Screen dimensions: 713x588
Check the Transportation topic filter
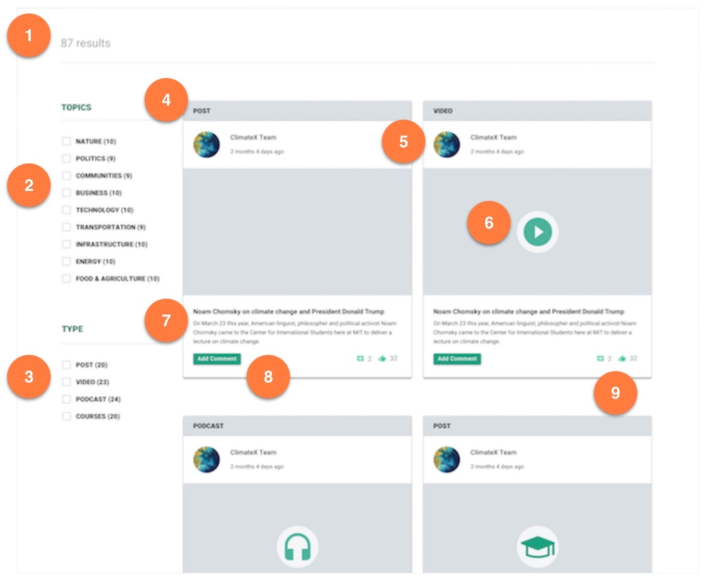66,227
